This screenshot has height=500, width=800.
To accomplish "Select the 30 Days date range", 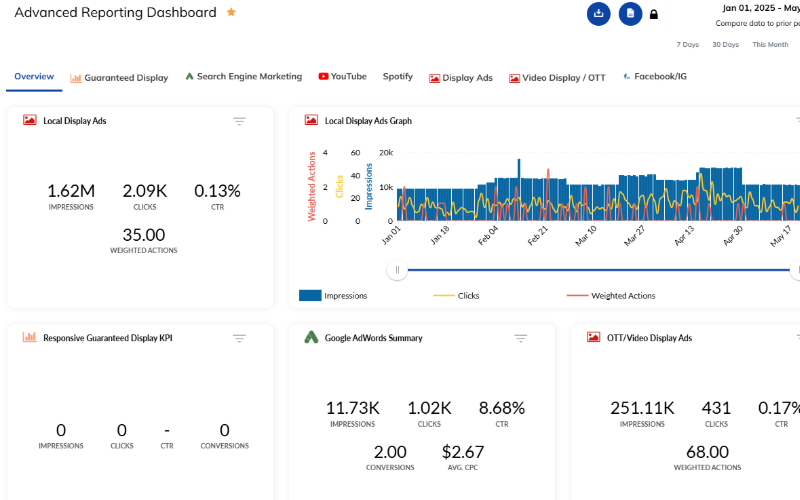I will click(x=725, y=45).
